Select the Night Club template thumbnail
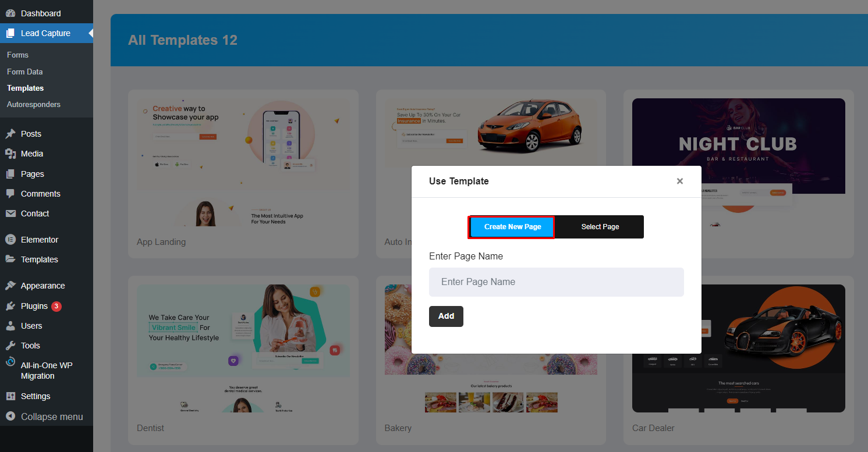The width and height of the screenshot is (868, 452). click(739, 146)
